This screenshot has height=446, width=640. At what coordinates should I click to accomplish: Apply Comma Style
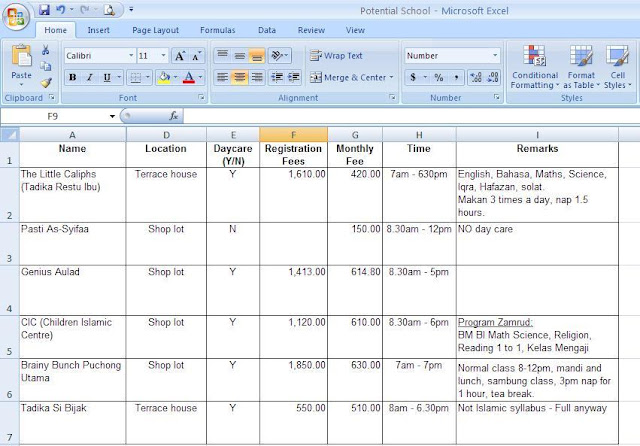pyautogui.click(x=456, y=78)
